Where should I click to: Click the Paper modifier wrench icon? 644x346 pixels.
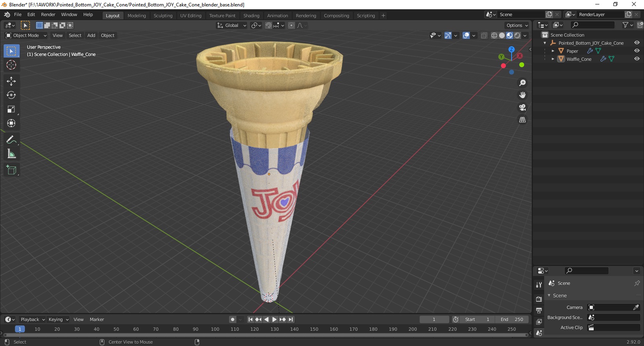590,51
